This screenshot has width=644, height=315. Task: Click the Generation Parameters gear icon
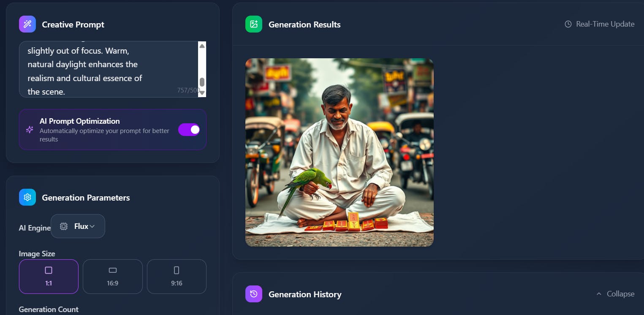[27, 197]
